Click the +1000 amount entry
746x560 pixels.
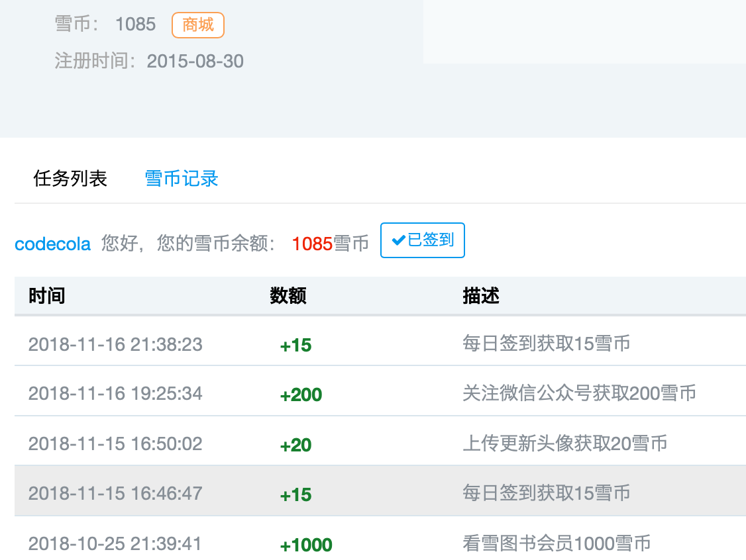306,545
